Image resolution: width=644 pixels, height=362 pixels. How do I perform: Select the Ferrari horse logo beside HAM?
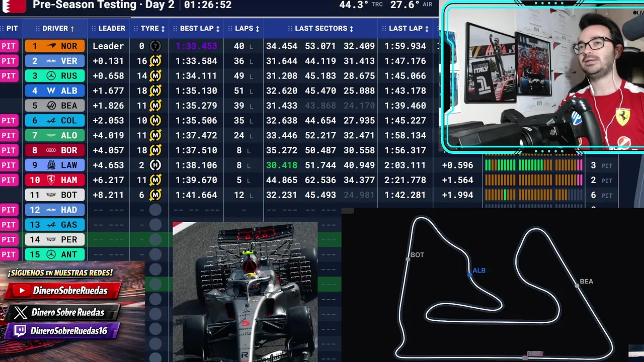[x=51, y=180]
